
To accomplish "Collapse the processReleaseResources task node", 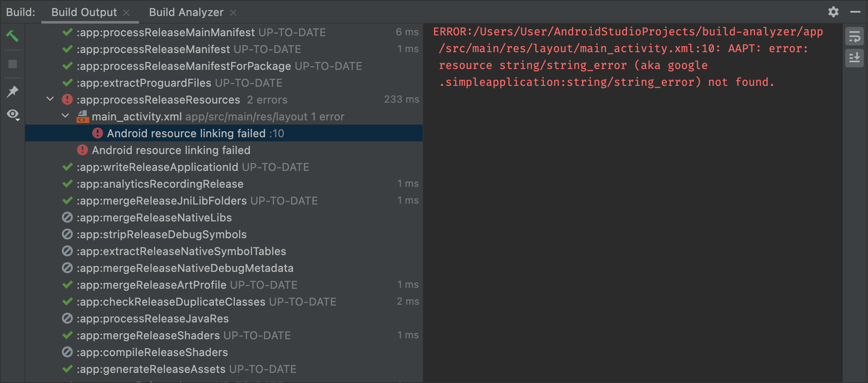I will [50, 99].
